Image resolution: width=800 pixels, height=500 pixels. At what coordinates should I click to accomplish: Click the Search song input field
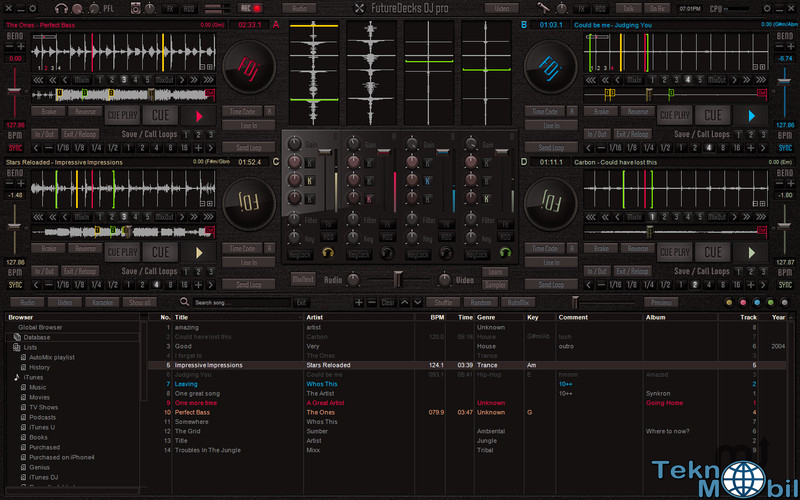242,303
